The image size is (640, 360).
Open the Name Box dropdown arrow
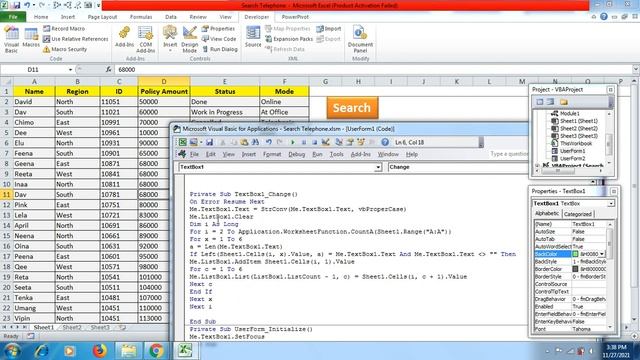point(70,70)
